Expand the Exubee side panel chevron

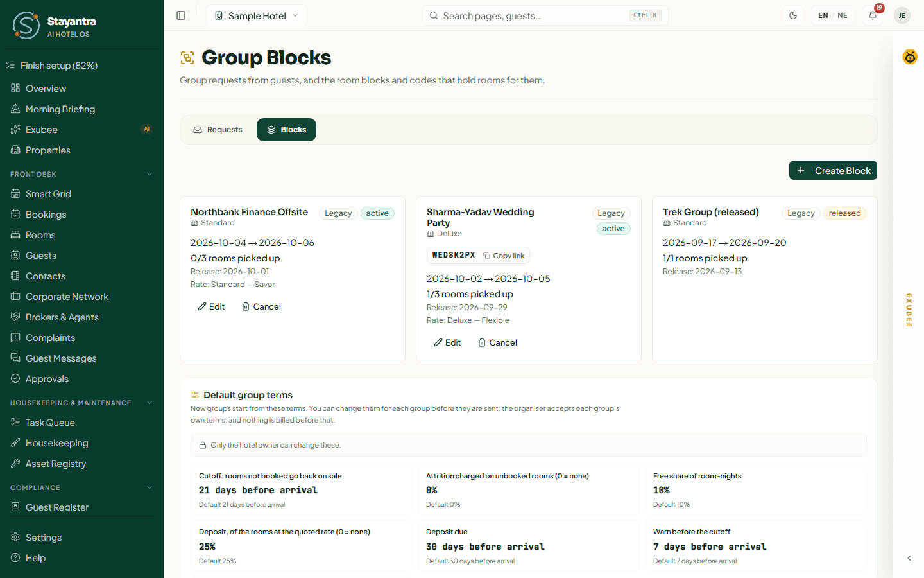point(909,558)
